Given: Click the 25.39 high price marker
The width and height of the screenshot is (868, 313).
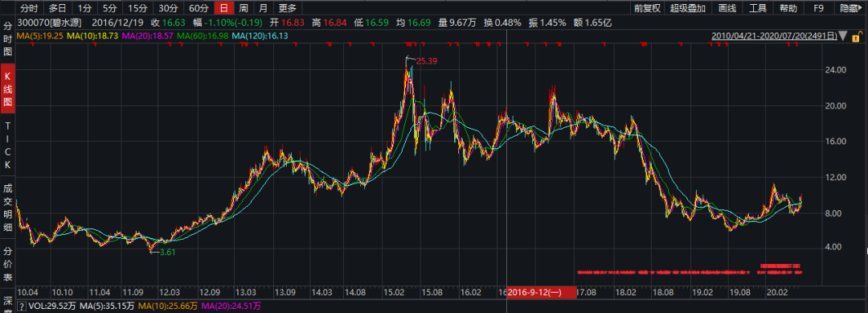Looking at the screenshot, I should tap(426, 61).
